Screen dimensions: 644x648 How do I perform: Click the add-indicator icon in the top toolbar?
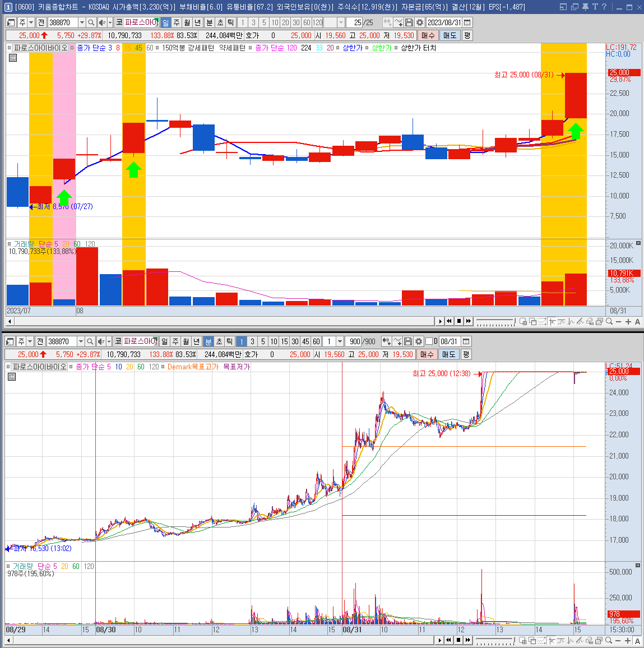[x=398, y=23]
